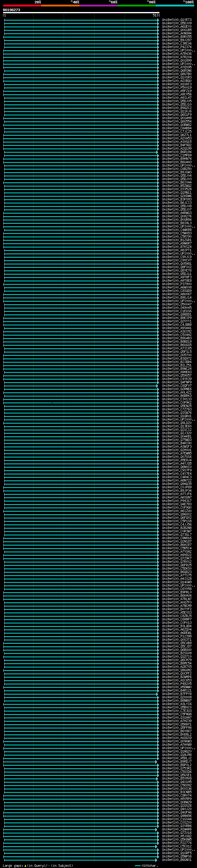Click the UniRef100_B9JZ87 hit label
The height and width of the screenshot is (868, 197).
point(177,40)
